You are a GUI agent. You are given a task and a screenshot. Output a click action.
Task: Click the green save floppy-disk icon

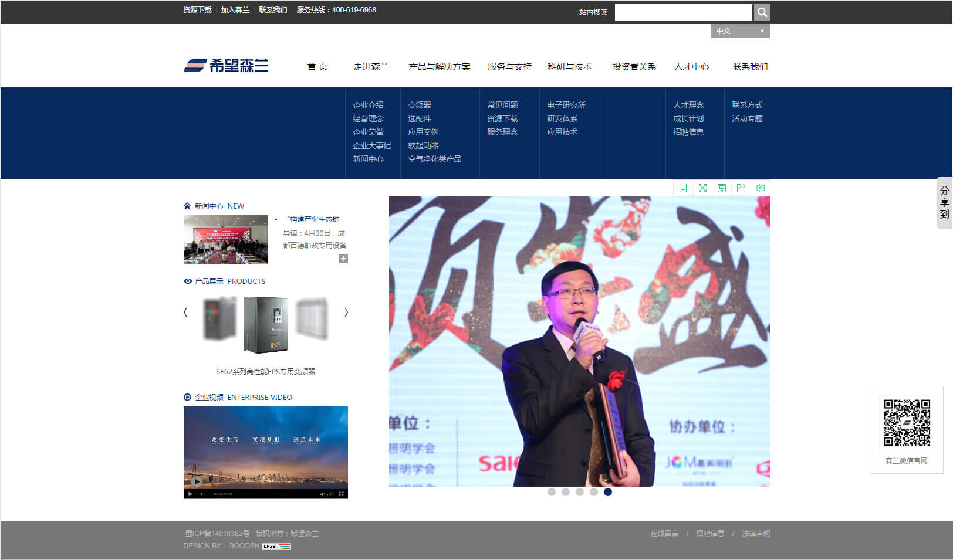722,188
